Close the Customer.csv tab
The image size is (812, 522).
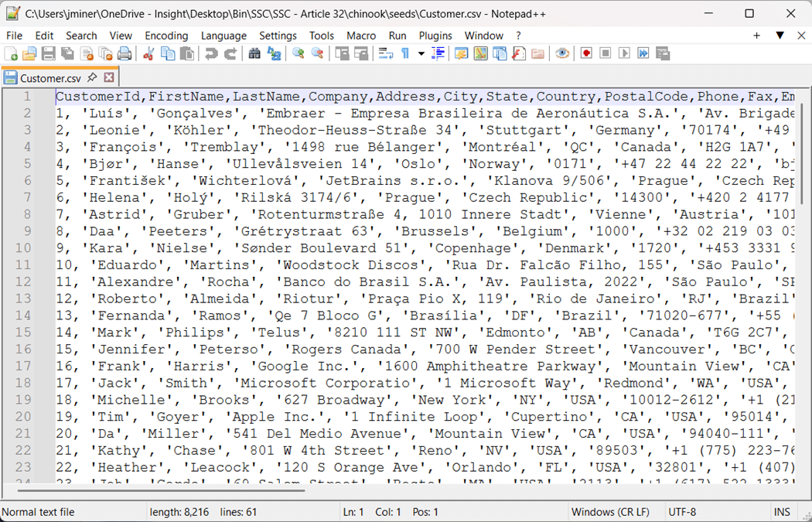[x=109, y=77]
